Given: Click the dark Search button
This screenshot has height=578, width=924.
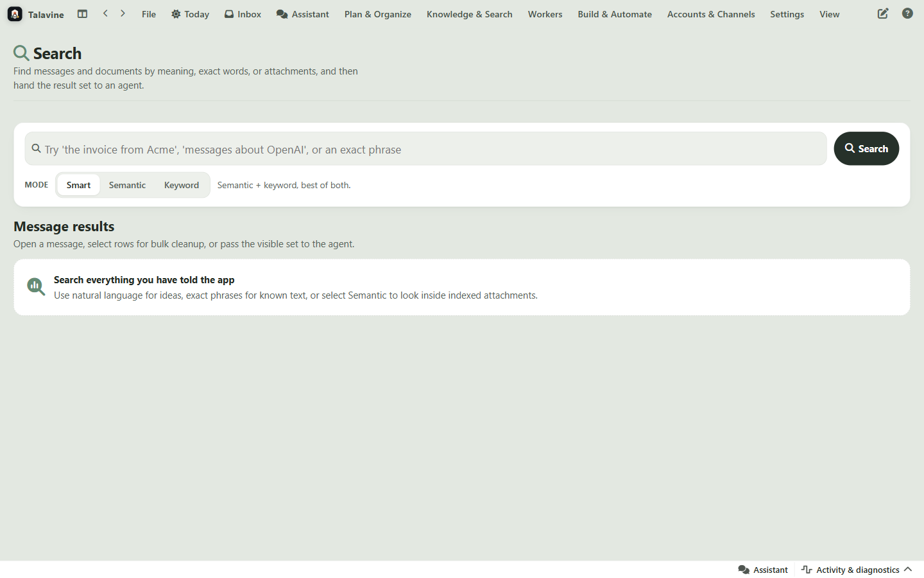Looking at the screenshot, I should click(x=866, y=148).
